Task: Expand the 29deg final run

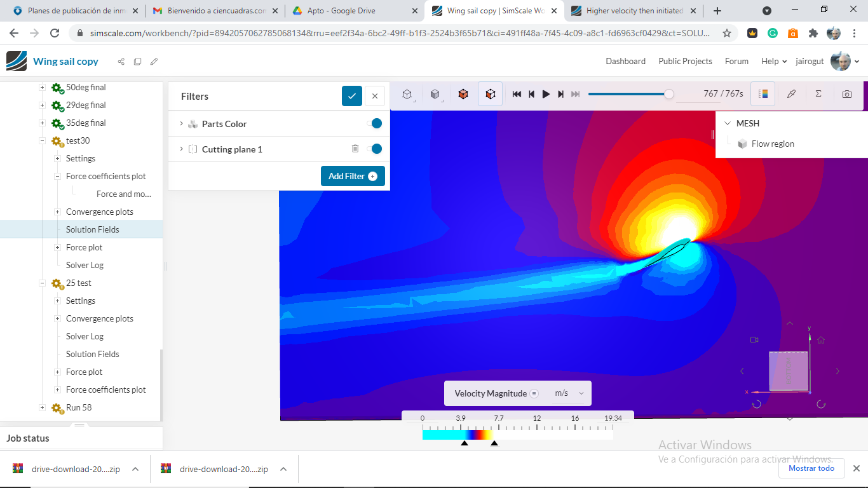Action: click(x=42, y=105)
